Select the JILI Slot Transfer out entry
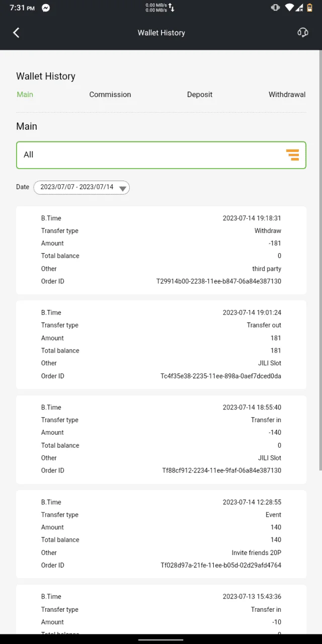The width and height of the screenshot is (322, 644). (161, 345)
